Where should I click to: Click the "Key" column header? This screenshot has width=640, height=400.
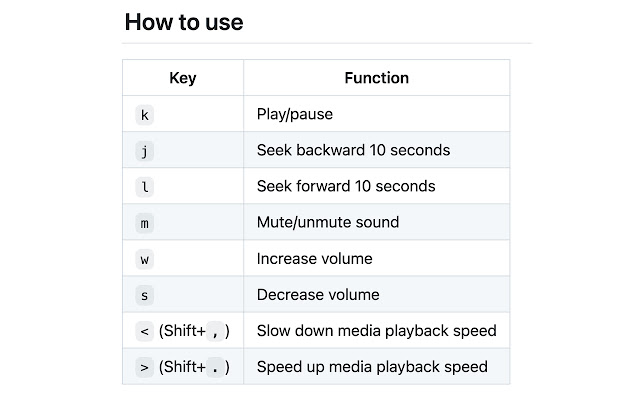coord(183,78)
